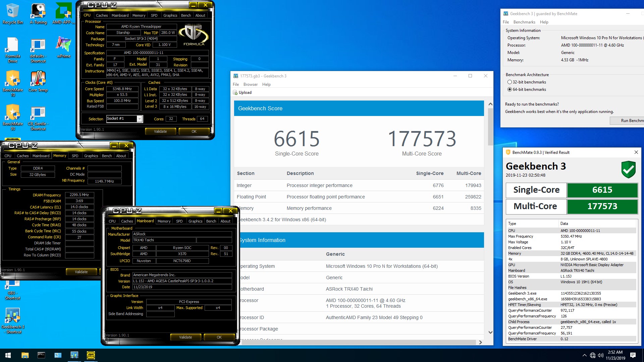644x362 pixels.
Task: Click the vertical scrollbar thumb in Geekbench 3
Action: 490,127
